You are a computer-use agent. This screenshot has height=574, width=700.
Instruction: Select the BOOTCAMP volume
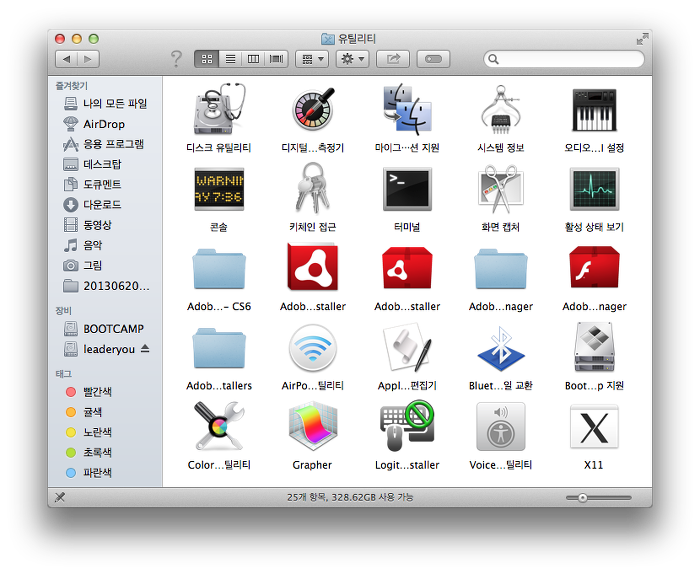coord(104,329)
